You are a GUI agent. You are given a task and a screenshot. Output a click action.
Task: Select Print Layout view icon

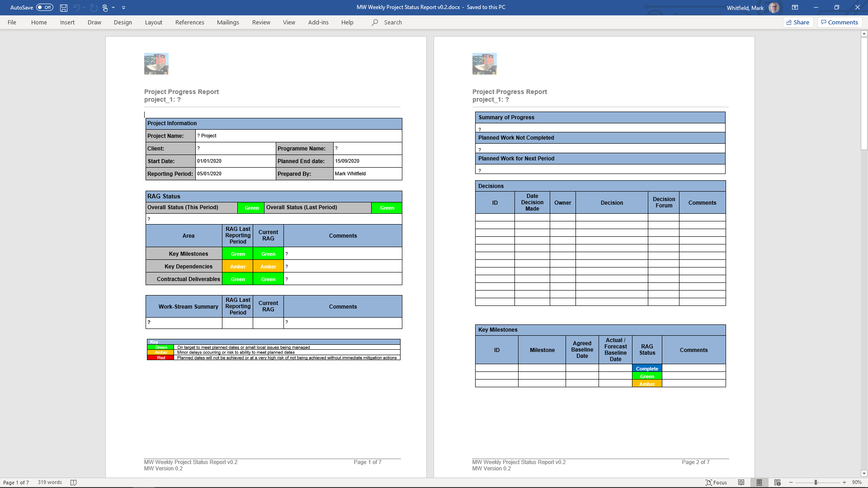pos(759,483)
